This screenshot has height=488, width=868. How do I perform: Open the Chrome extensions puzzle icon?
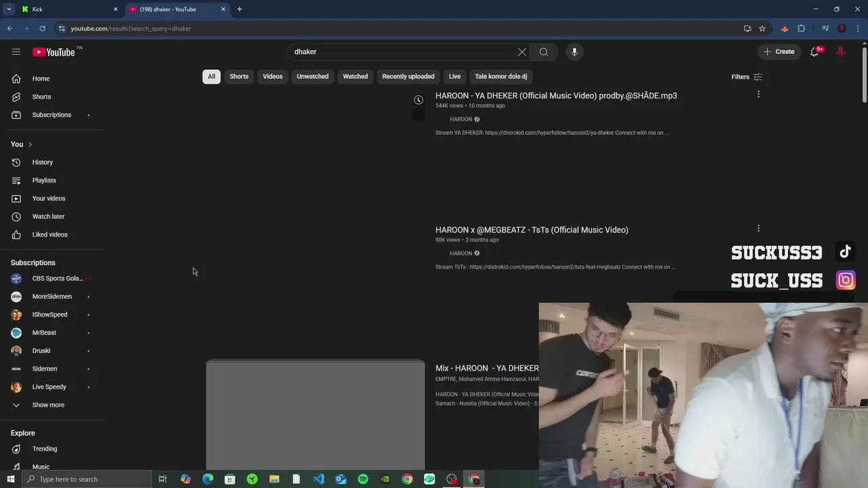tap(802, 28)
